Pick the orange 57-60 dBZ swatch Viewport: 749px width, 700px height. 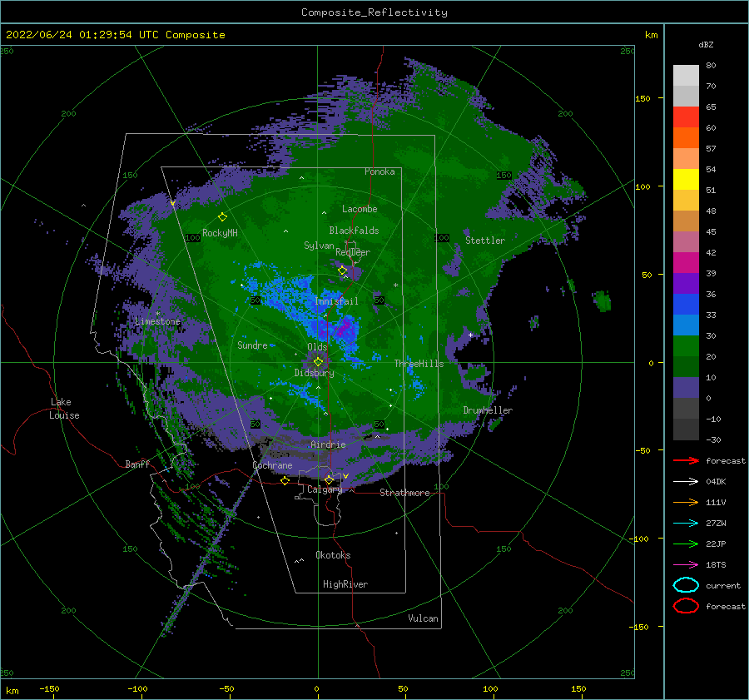pos(686,138)
